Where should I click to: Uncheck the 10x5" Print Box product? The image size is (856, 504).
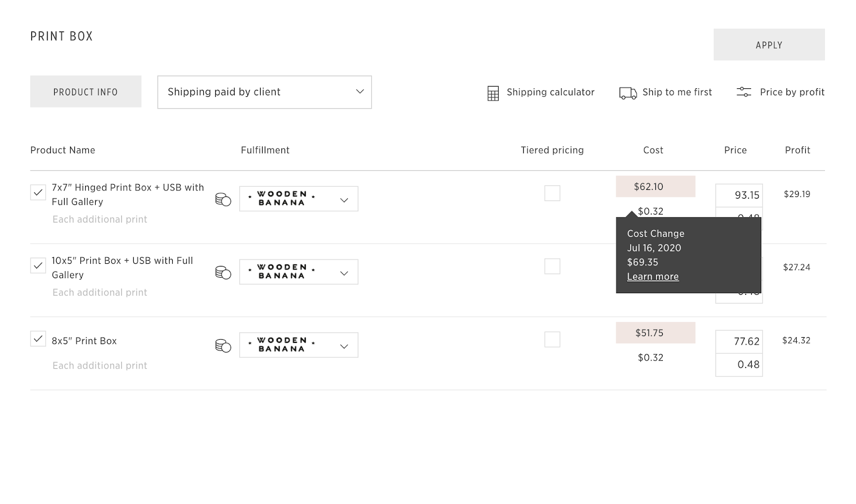pos(38,265)
